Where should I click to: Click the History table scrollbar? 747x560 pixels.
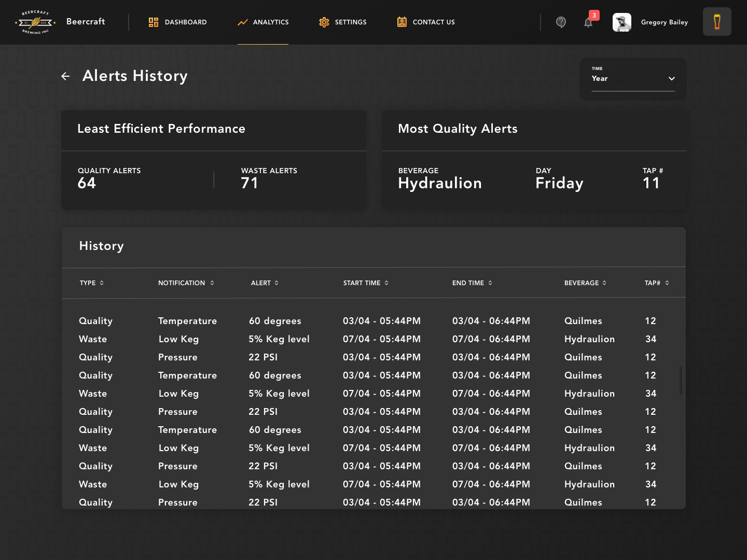(x=681, y=381)
